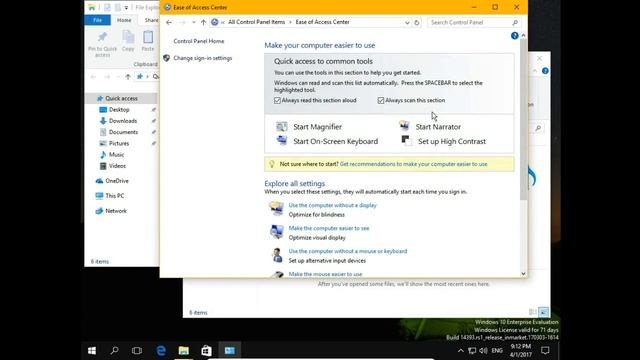The height and width of the screenshot is (360, 640).
Task: Click the computer without mouse or keyboard icon
Action: click(277, 255)
